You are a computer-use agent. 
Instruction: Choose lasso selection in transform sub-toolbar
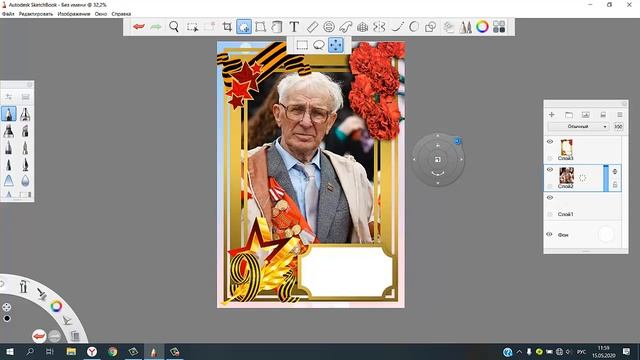(319, 45)
